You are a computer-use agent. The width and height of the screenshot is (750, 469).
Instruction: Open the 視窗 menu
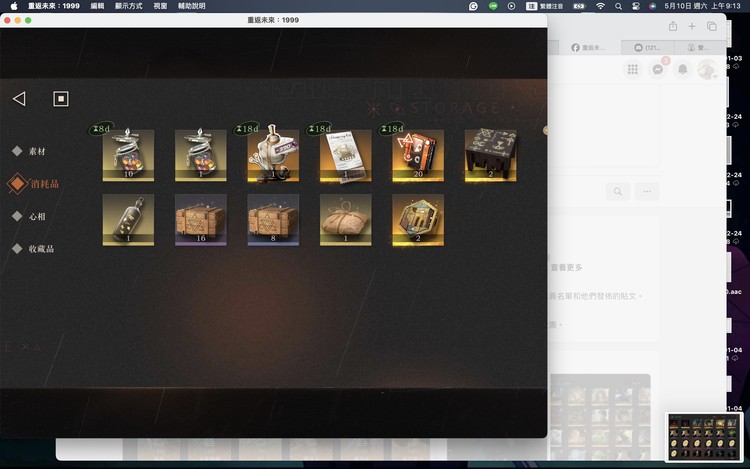tap(160, 6)
